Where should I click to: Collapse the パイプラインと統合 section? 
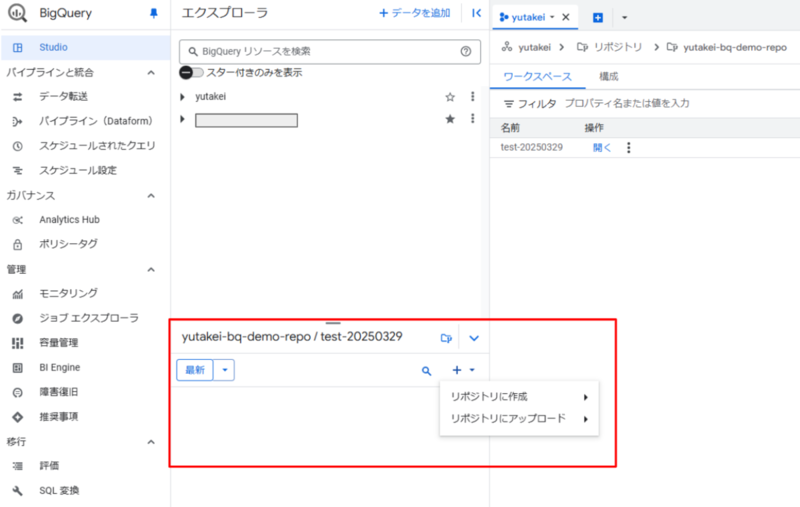pyautogui.click(x=151, y=72)
